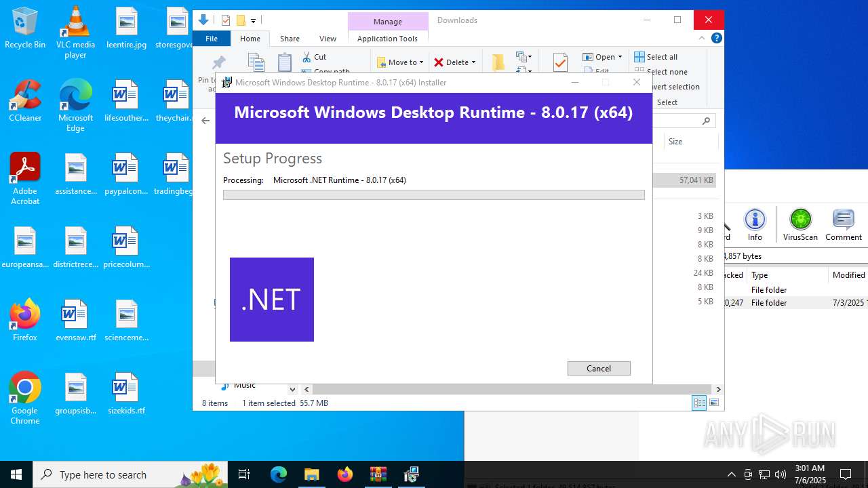The image size is (868, 488).
Task: Open Microsoft Edge desktop shortcut
Action: (75, 106)
